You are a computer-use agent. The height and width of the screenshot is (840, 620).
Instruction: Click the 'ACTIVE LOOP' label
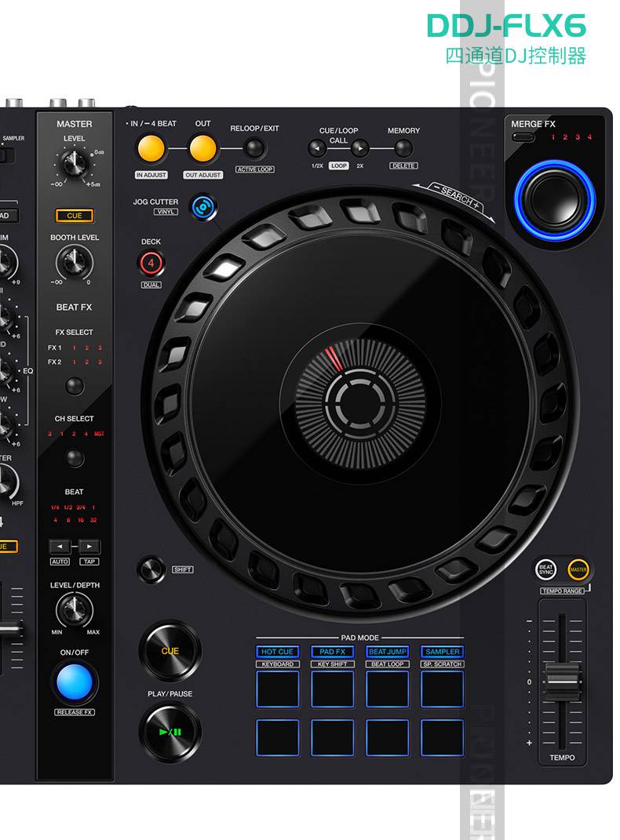point(254,169)
